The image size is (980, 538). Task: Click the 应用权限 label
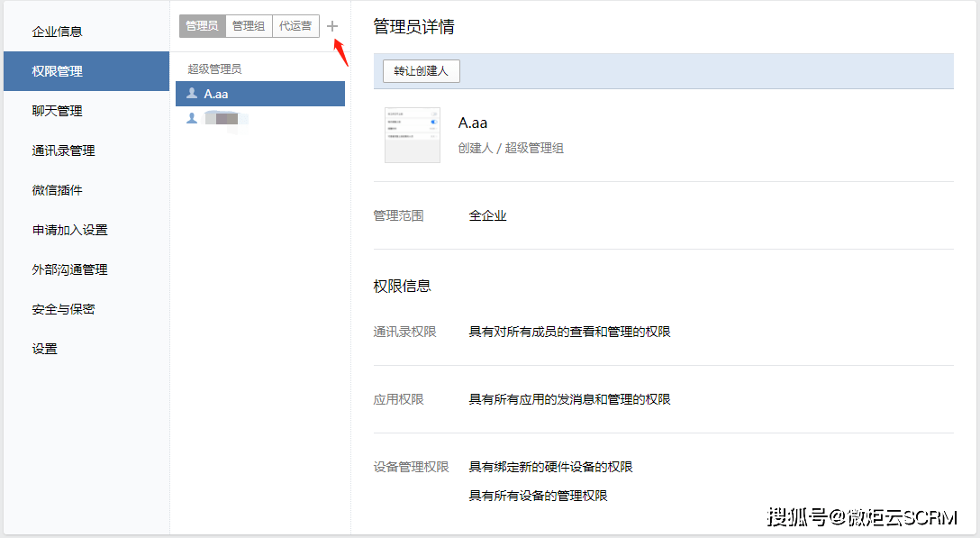point(398,399)
